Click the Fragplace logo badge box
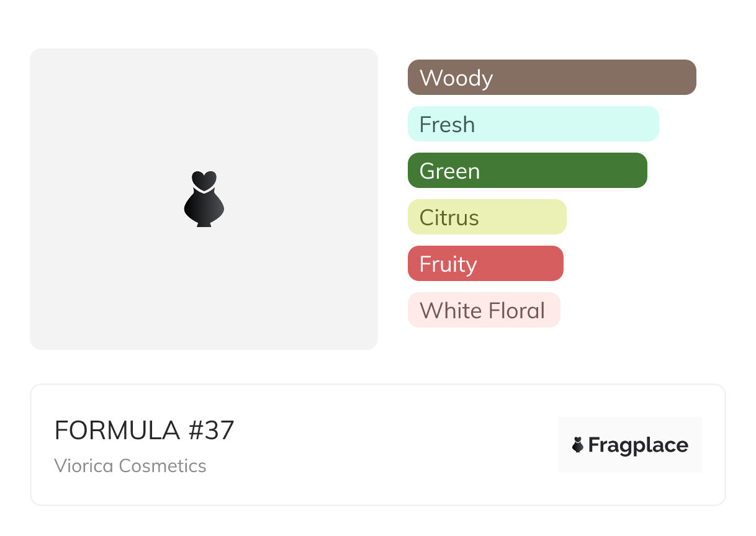The height and width of the screenshot is (536, 756). 630,445
